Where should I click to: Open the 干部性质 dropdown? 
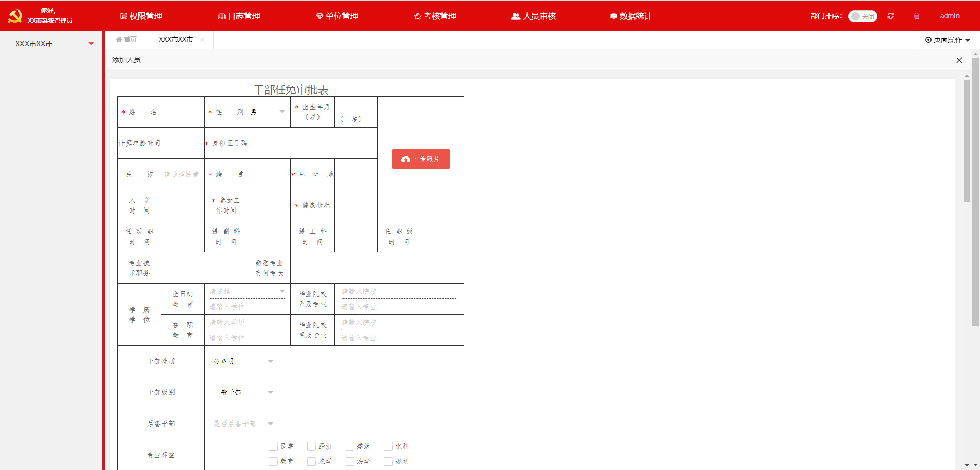click(243, 361)
